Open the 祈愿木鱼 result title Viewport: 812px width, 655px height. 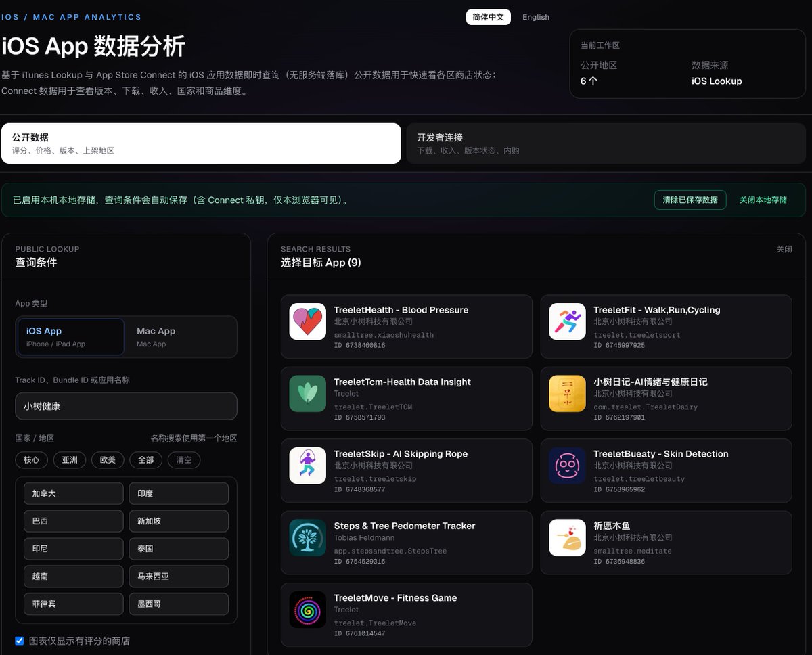point(612,526)
